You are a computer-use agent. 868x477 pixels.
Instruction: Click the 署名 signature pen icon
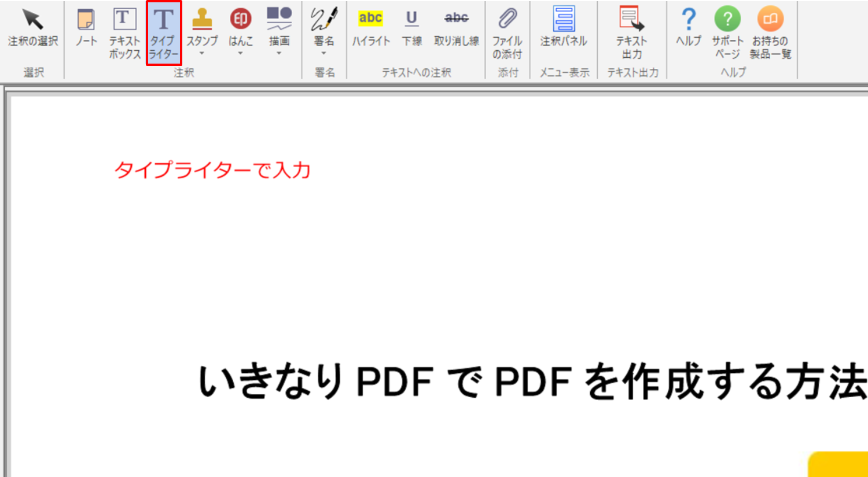[323, 20]
